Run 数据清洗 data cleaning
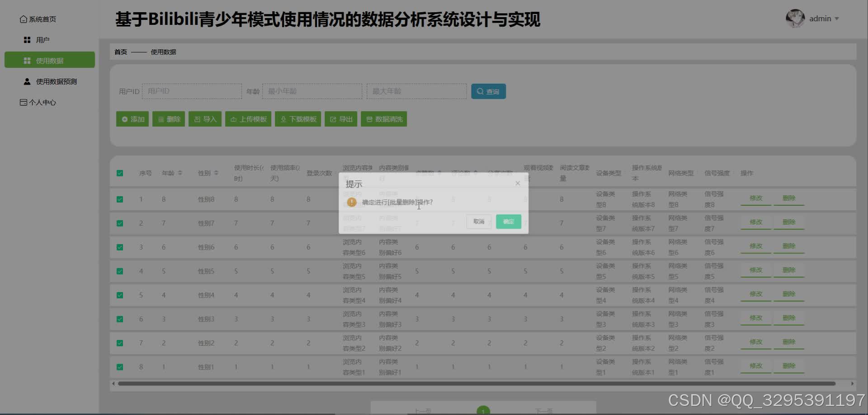Image resolution: width=868 pixels, height=415 pixels. [x=384, y=119]
